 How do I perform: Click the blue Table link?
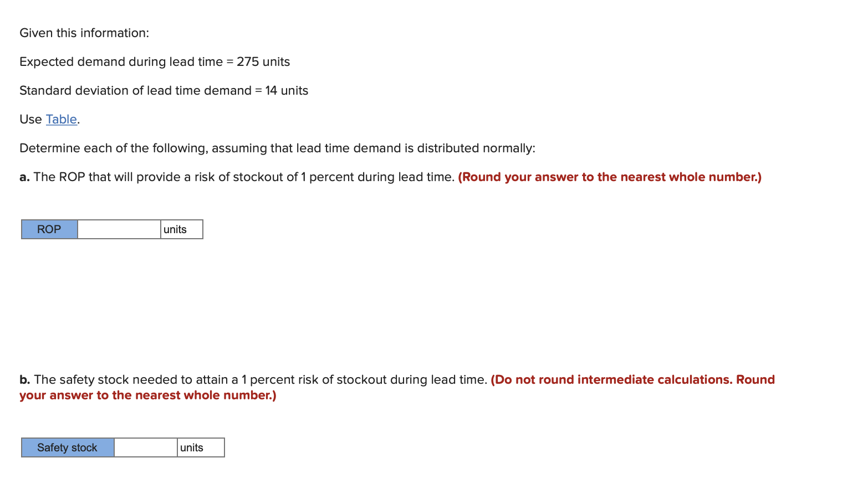[x=60, y=119]
